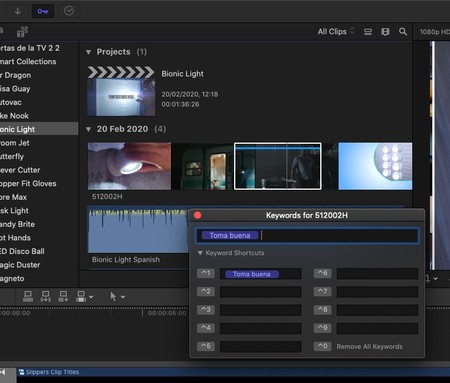Open the browser search magnifier icon

click(403, 32)
